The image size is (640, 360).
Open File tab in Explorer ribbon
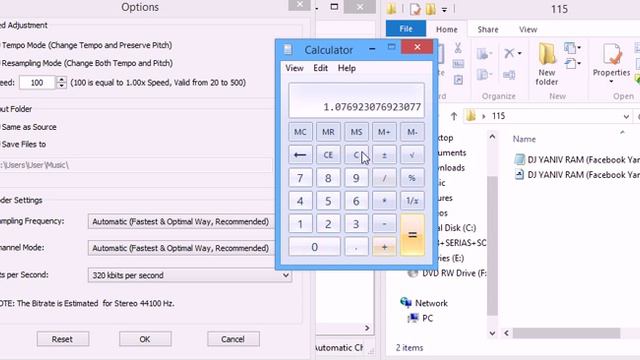pos(406,29)
